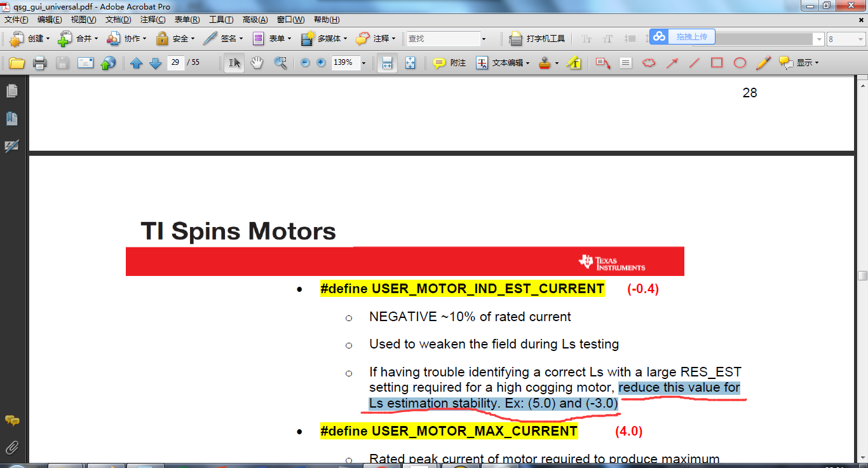Select the Stamp tool

[x=545, y=63]
